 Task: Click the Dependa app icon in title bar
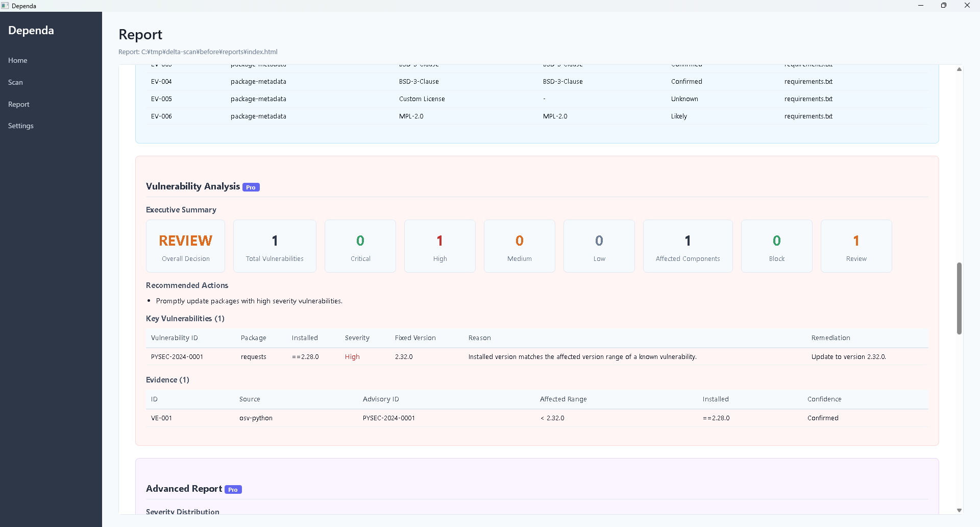click(6, 6)
